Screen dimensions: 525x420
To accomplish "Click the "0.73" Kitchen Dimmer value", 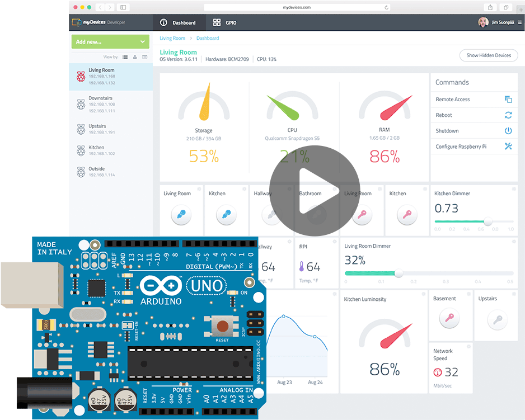I will pos(446,208).
